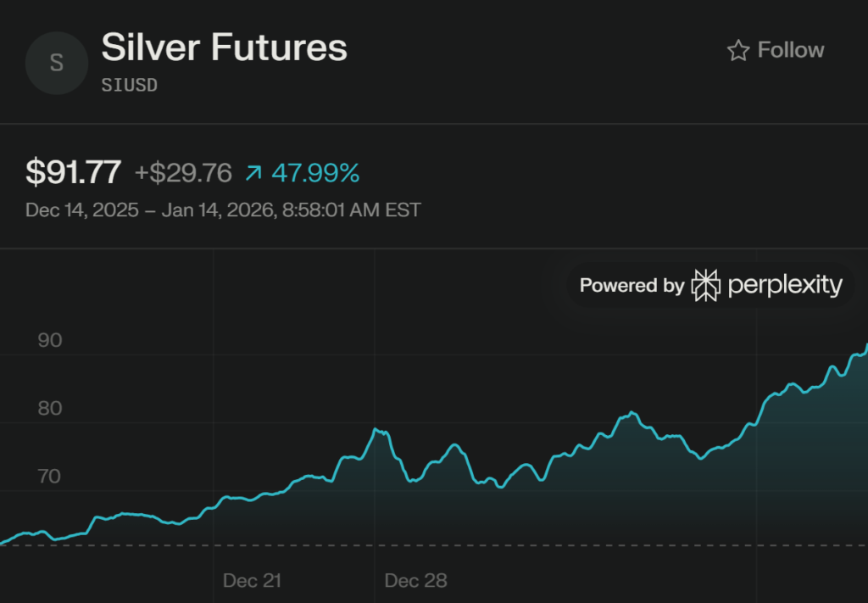The height and width of the screenshot is (603, 868).
Task: Click the upward trend arrow icon
Action: tap(253, 174)
